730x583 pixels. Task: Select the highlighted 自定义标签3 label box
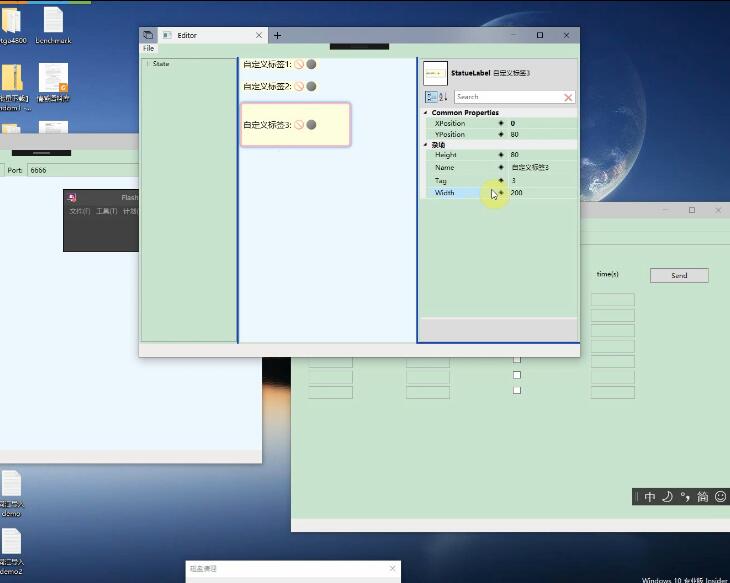click(296, 124)
